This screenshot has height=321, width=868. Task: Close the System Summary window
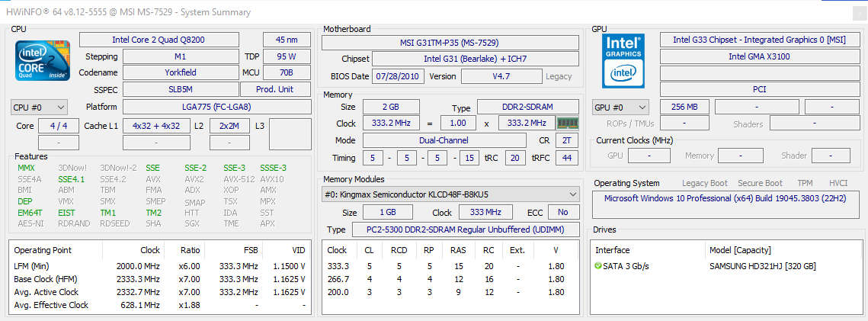point(860,12)
